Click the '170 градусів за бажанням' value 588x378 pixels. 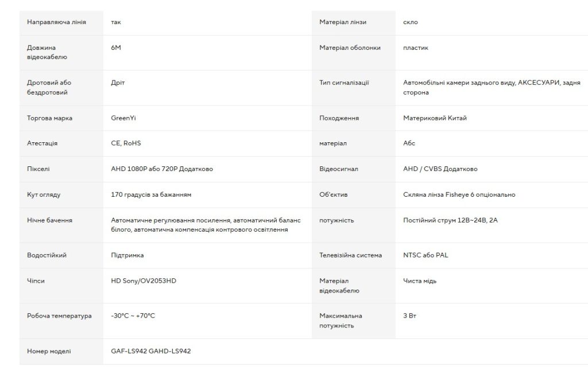[x=151, y=194]
